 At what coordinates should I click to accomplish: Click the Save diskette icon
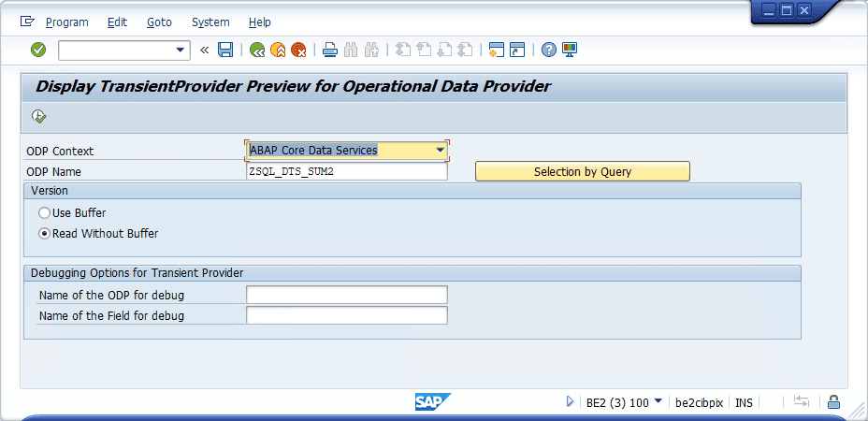pos(225,50)
